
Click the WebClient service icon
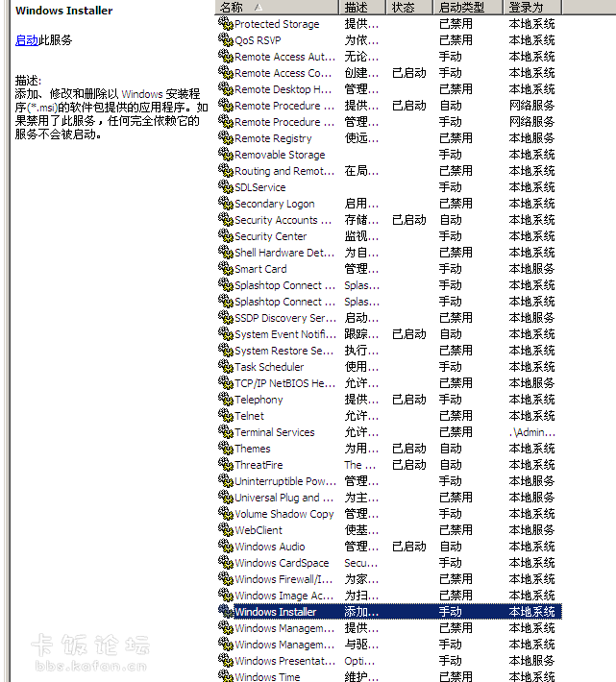(x=225, y=530)
